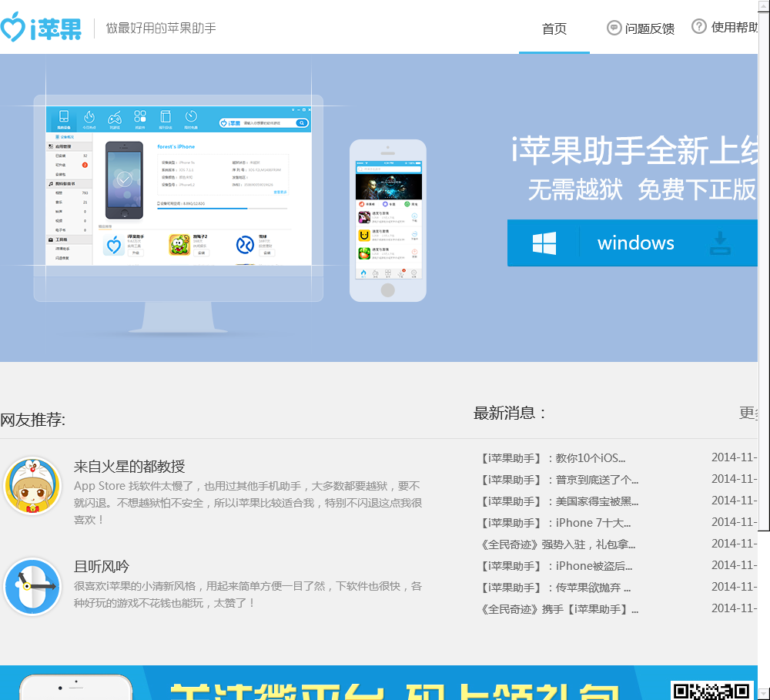
Task: Click user name 来自火星的都教授
Action: tap(129, 466)
